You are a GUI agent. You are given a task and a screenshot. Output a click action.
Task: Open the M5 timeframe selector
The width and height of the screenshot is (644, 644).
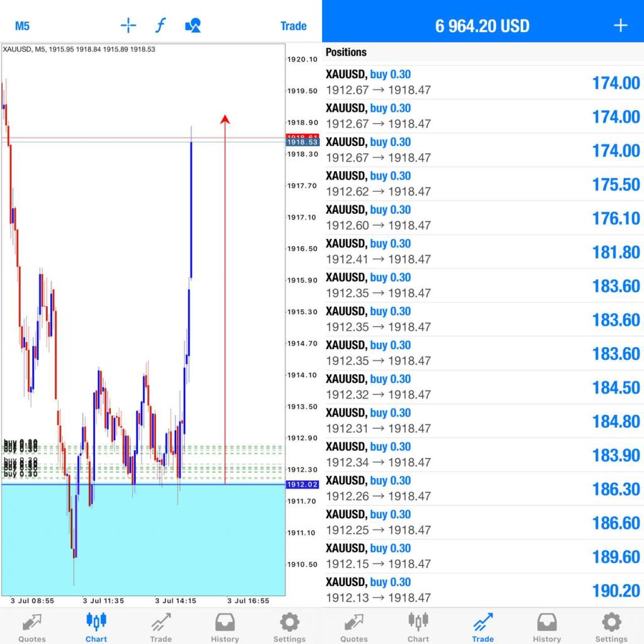(x=23, y=26)
